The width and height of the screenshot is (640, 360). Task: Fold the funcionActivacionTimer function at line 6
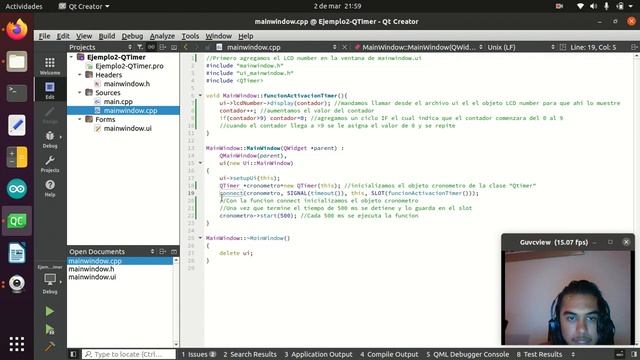200,96
